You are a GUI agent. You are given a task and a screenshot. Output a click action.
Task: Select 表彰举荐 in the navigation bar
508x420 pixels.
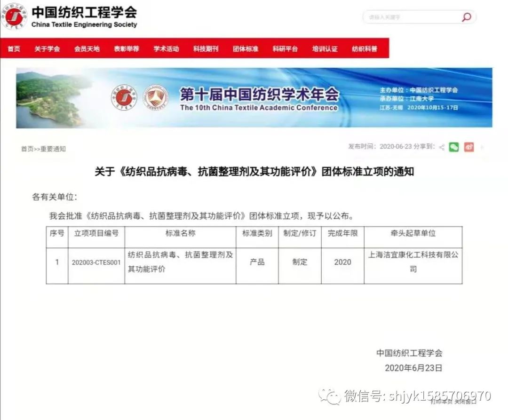[x=127, y=49]
